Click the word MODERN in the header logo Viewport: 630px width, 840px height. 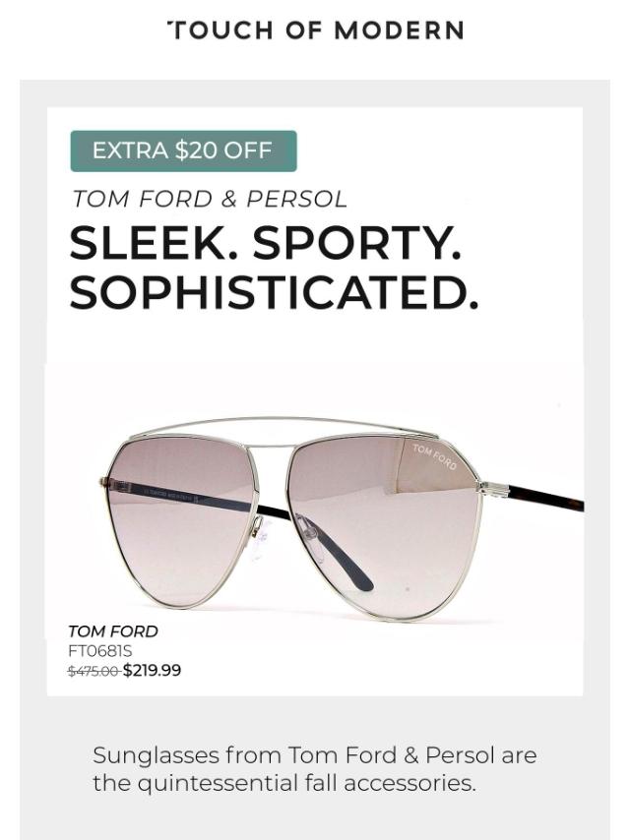point(400,30)
